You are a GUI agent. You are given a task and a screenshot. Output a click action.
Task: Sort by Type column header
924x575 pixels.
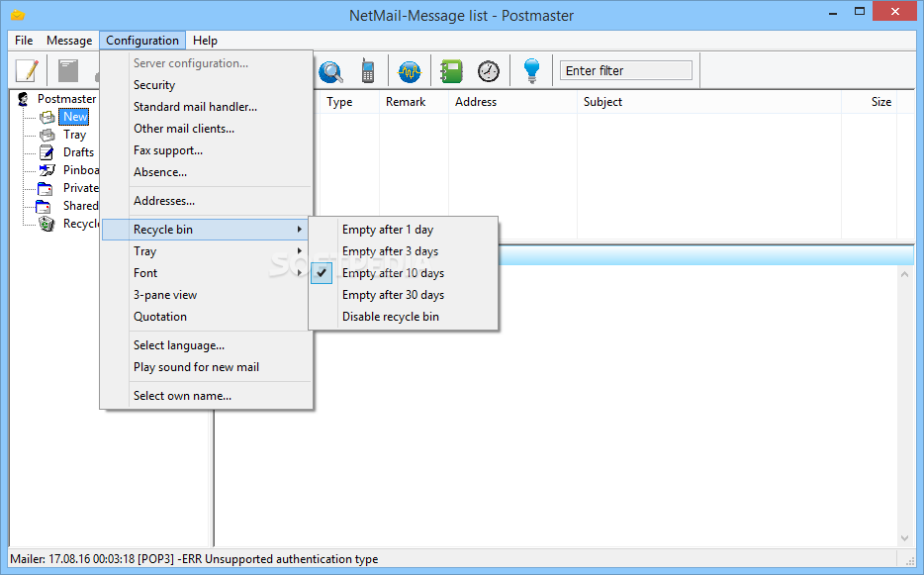click(x=347, y=102)
